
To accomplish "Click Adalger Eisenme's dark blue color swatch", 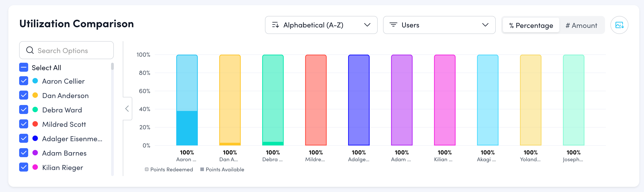I will click(x=35, y=138).
